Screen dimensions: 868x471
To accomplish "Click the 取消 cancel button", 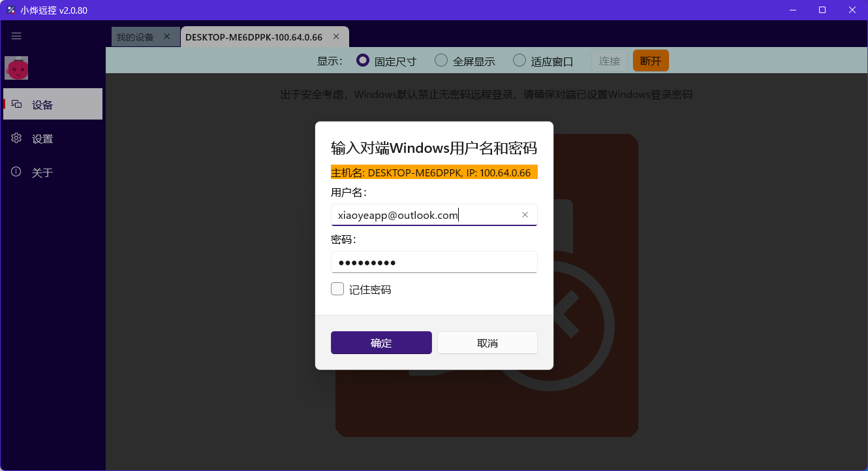I will pos(487,343).
